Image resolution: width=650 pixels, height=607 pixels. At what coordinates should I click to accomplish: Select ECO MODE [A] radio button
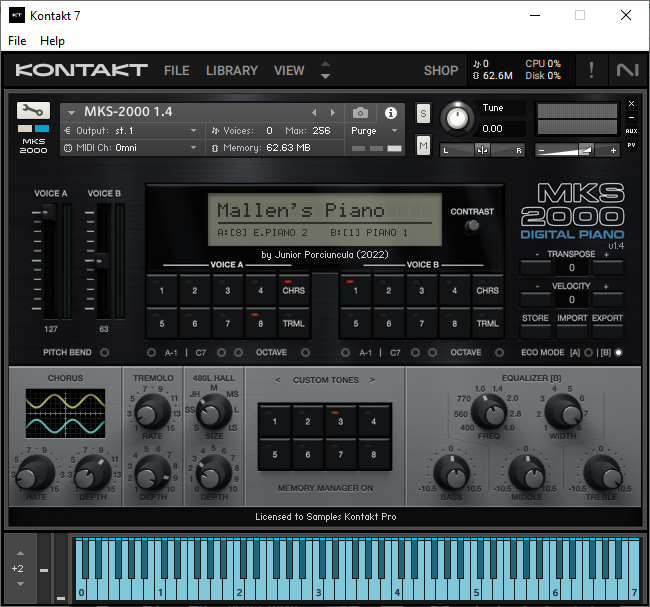tap(588, 352)
